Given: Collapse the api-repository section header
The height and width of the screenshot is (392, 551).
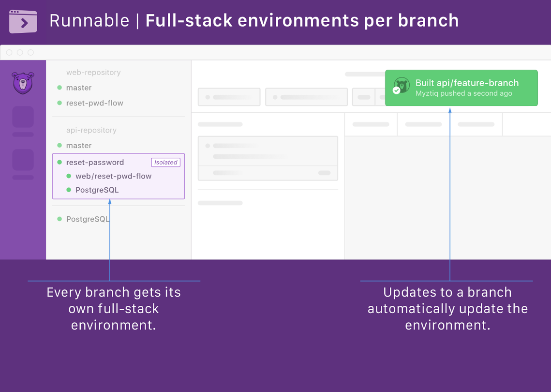Looking at the screenshot, I should tap(91, 130).
